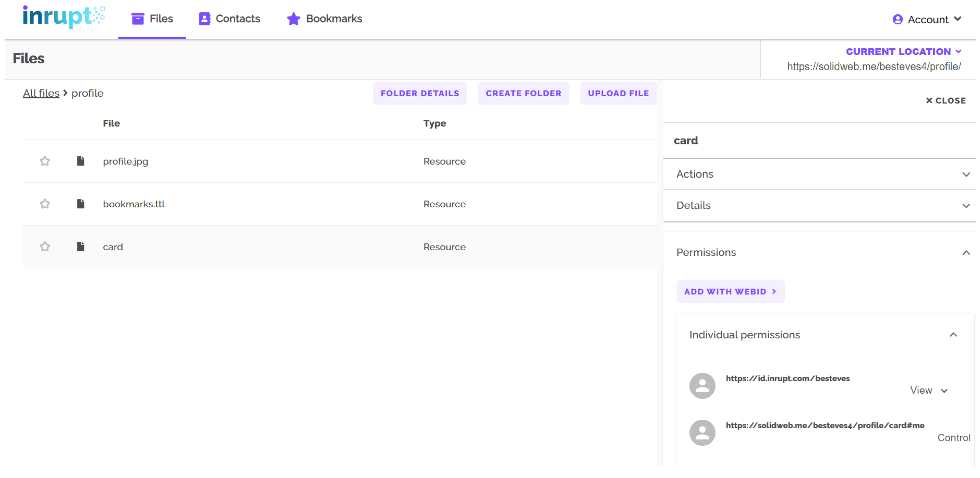This screenshot has height=478, width=980.
Task: Click the Account user avatar icon
Action: click(897, 19)
